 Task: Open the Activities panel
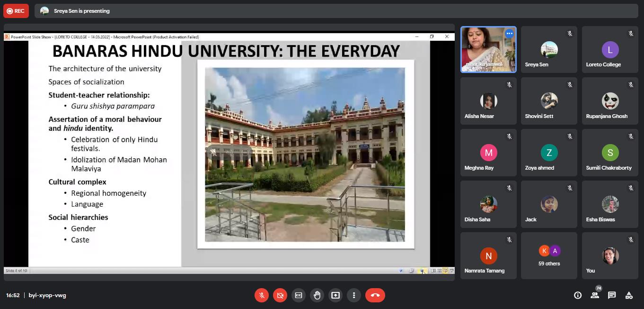tap(629, 295)
